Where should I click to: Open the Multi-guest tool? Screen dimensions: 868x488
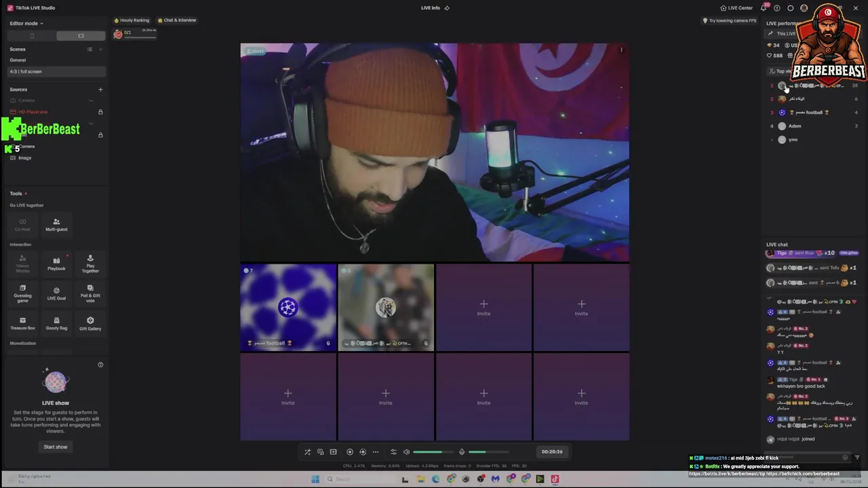[56, 224]
